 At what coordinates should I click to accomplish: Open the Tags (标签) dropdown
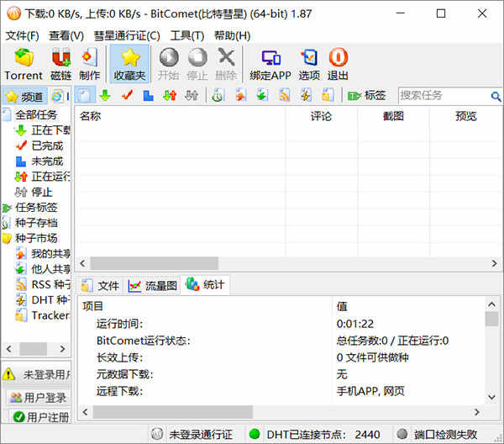pos(367,96)
